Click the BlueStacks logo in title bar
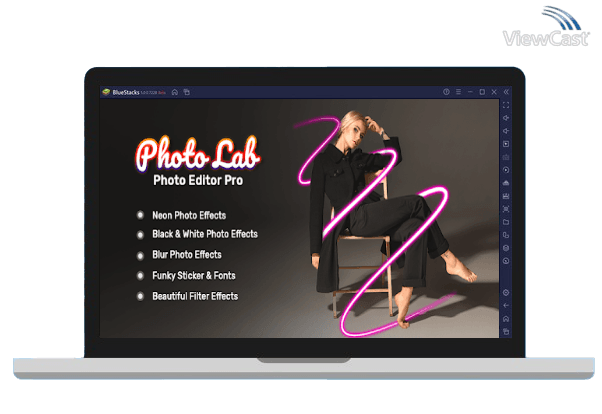Image resolution: width=602 pixels, height=414 pixels. coord(106,92)
